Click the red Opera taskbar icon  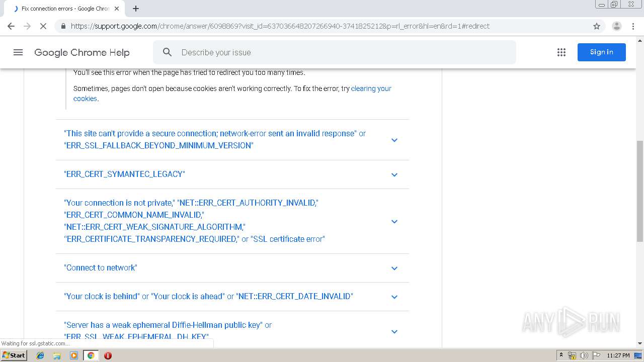pyautogui.click(x=108, y=355)
